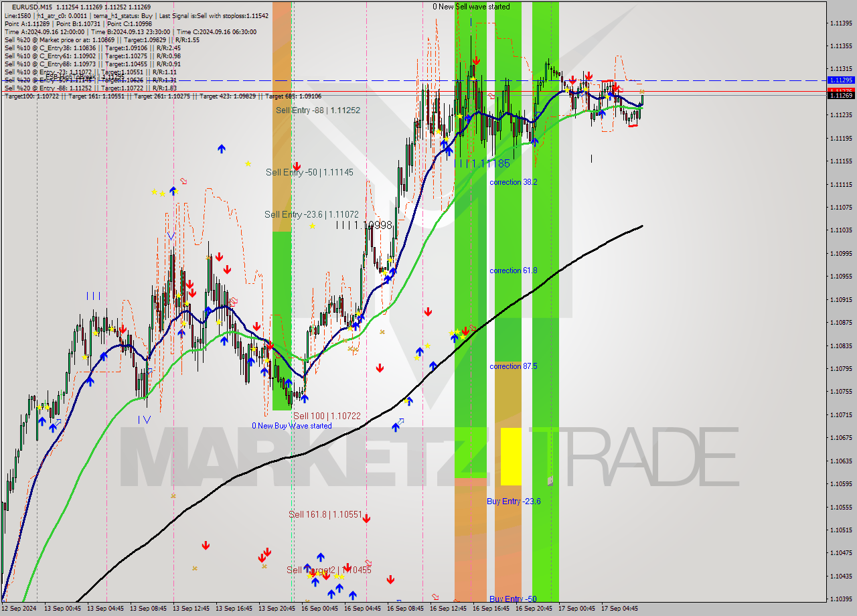Viewport: 857px width, 616px height.
Task: Select the 'correction 61.8' label
Action: coord(514,271)
